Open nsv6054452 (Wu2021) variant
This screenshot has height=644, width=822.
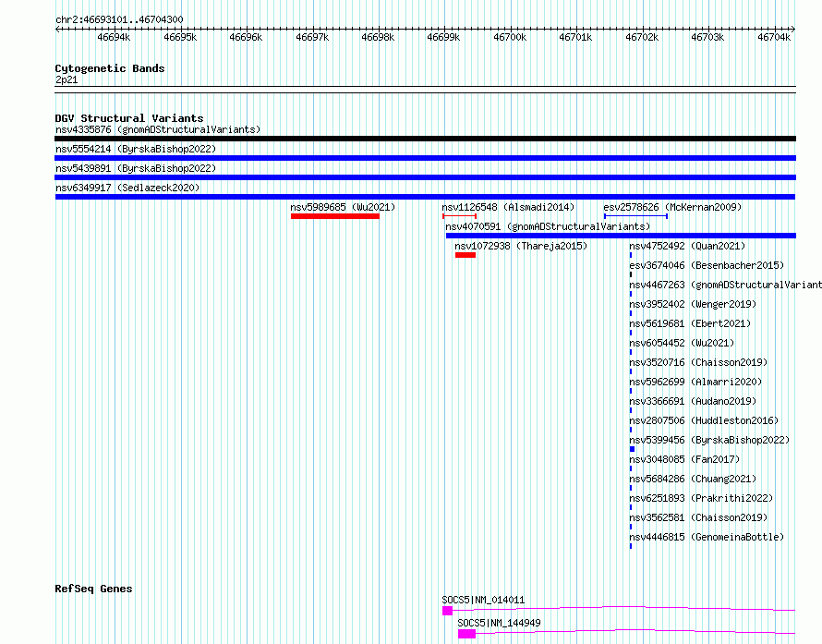[682, 343]
